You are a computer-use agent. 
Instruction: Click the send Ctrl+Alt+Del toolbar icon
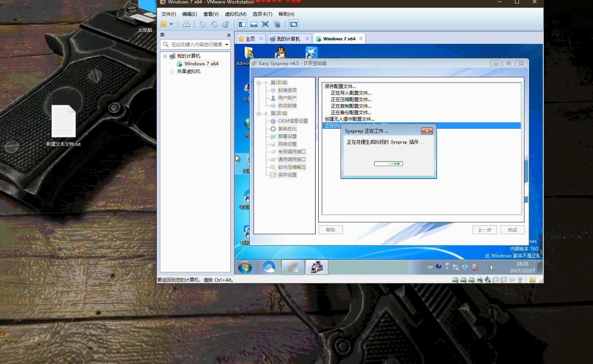(x=186, y=24)
